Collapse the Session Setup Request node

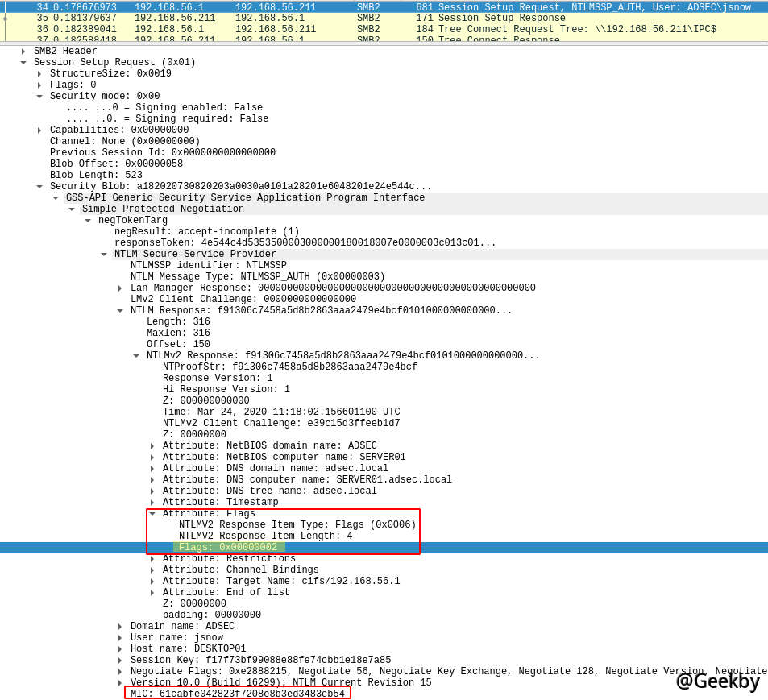23,62
